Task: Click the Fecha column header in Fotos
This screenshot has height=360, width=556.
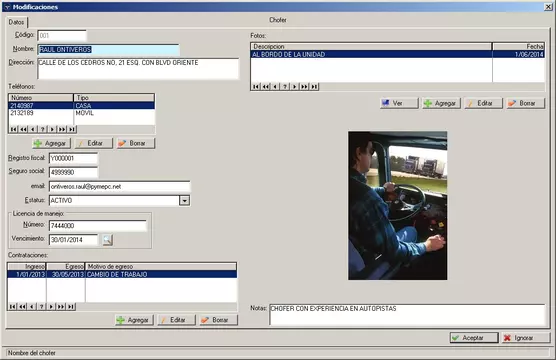Action: pyautogui.click(x=519, y=46)
